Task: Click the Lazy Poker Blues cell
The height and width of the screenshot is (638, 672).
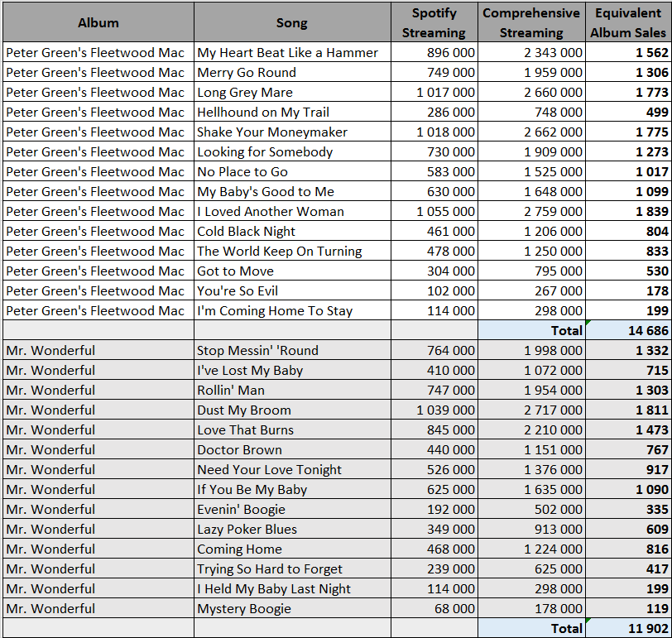Action: coord(292,529)
